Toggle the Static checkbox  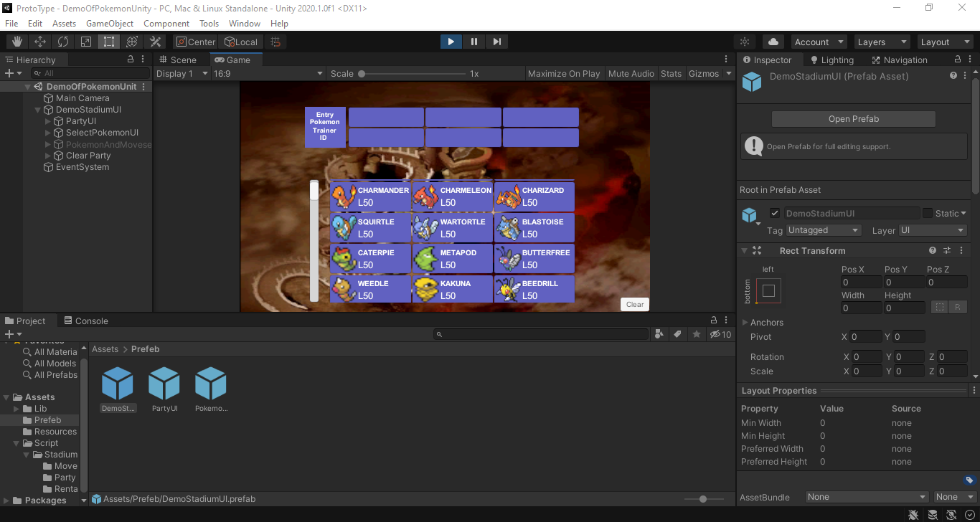(x=928, y=213)
